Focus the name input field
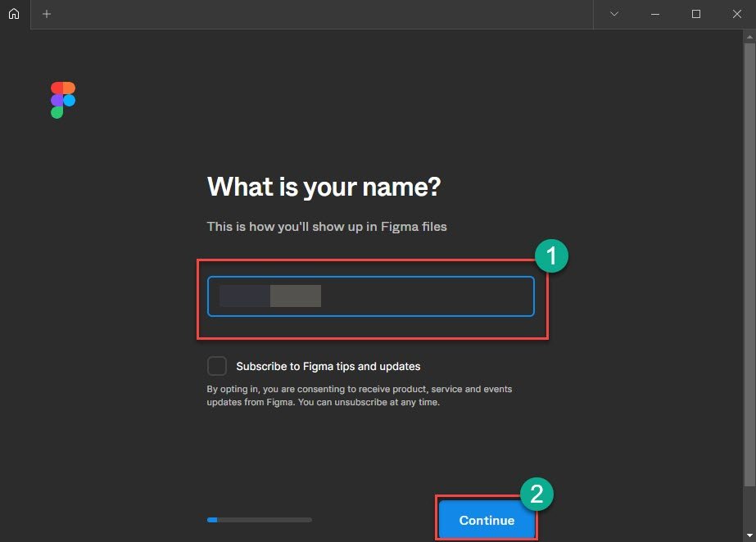Image resolution: width=756 pixels, height=542 pixels. [x=371, y=296]
